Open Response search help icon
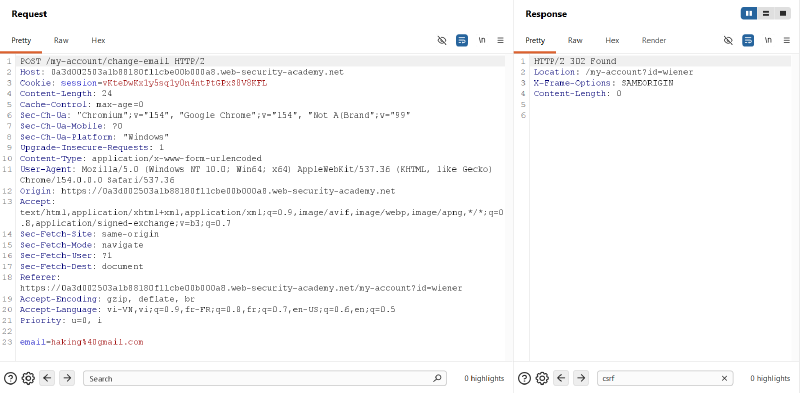800x393 pixels. pyautogui.click(x=524, y=378)
